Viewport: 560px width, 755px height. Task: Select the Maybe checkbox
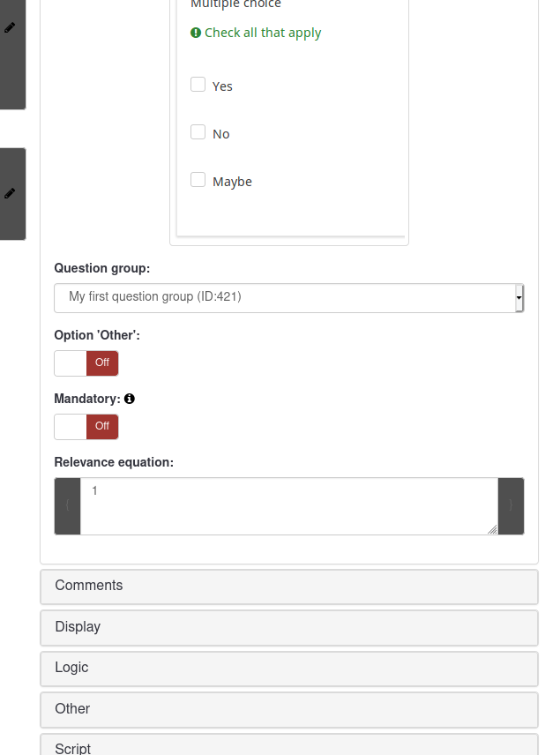click(198, 180)
